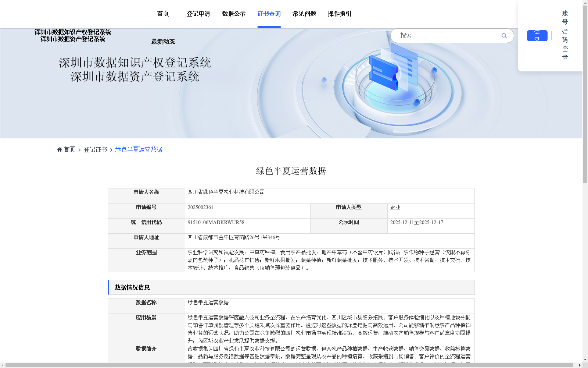Click the search magnifier icon
The width and height of the screenshot is (588, 368).
click(504, 36)
